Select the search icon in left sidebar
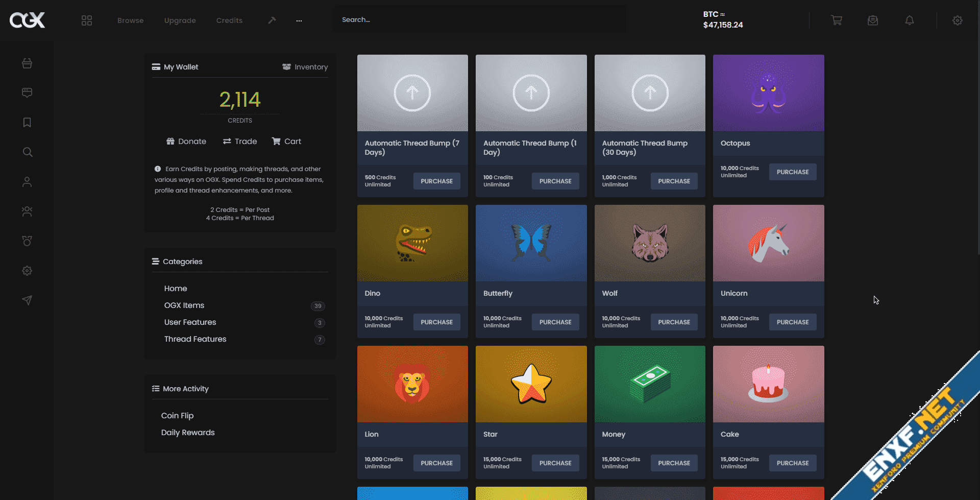This screenshot has height=500, width=980. tap(27, 152)
